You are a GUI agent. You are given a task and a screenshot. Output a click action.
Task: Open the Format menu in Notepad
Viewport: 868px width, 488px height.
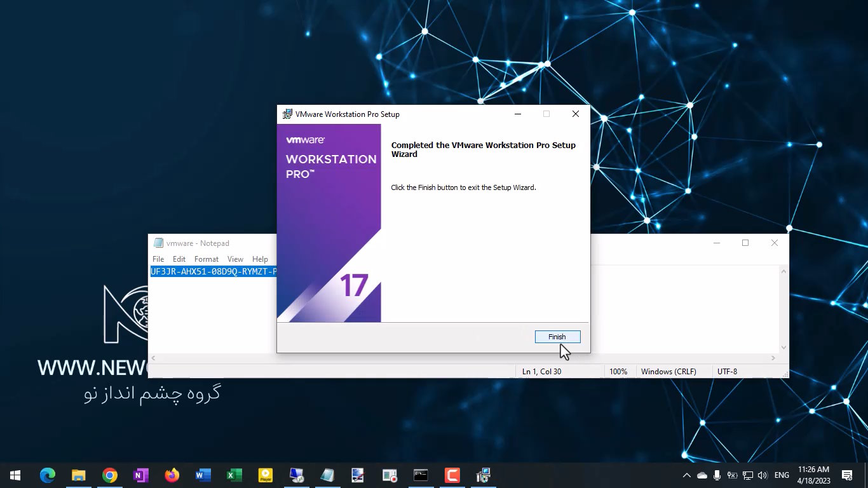tap(207, 259)
